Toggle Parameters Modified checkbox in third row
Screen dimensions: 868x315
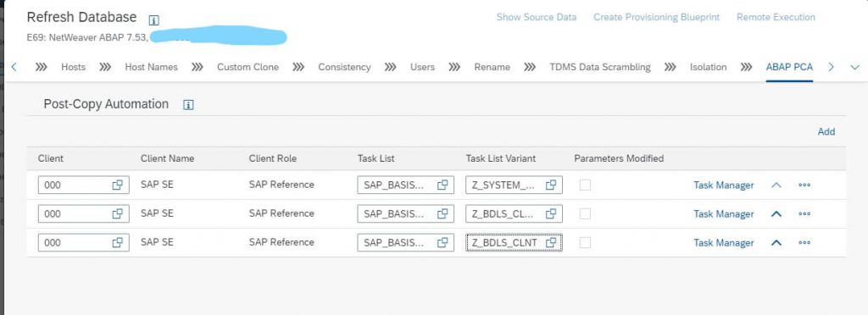point(585,243)
